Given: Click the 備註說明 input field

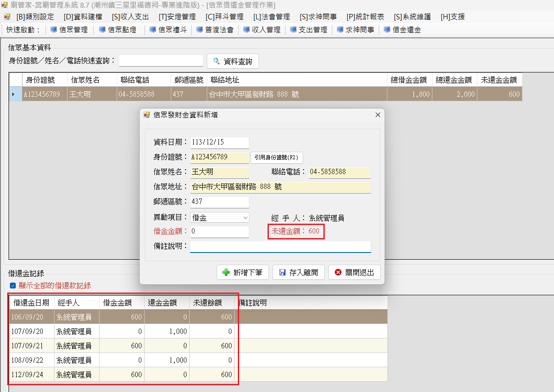Looking at the screenshot, I should (281, 247).
